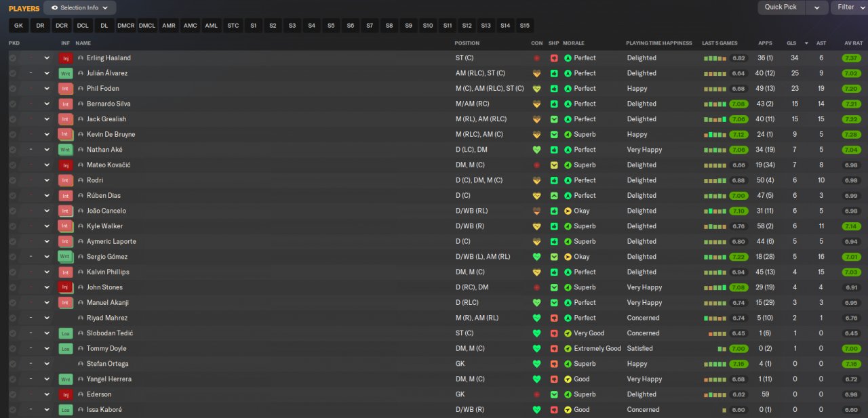The width and height of the screenshot is (868, 418).
Task: Toggle picked checkmark for Phil Foden
Action: point(13,89)
